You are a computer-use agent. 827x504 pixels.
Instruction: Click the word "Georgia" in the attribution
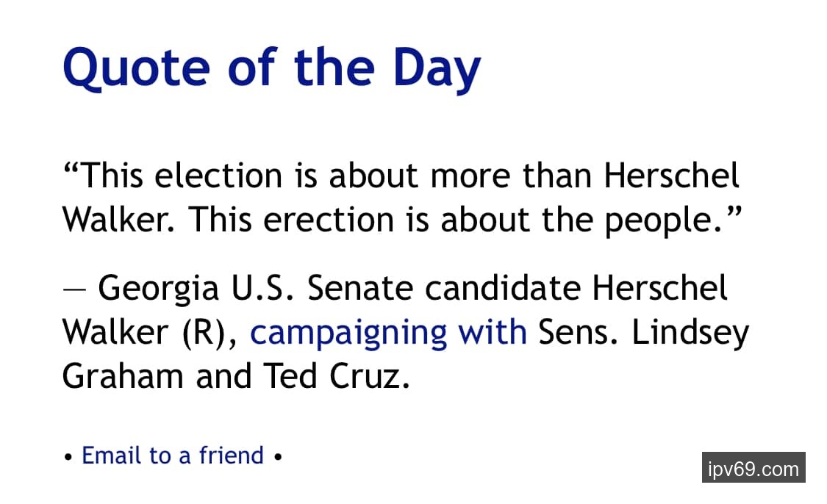coord(159,289)
